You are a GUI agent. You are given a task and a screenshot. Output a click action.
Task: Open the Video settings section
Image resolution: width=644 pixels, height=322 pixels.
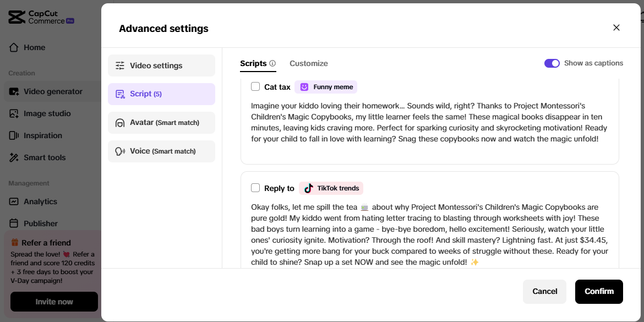(161, 66)
